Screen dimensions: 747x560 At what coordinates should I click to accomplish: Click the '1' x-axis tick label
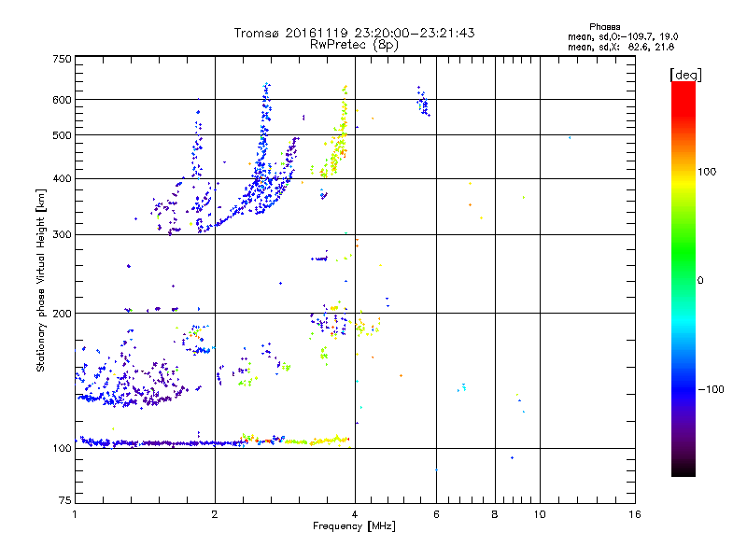pos(75,514)
